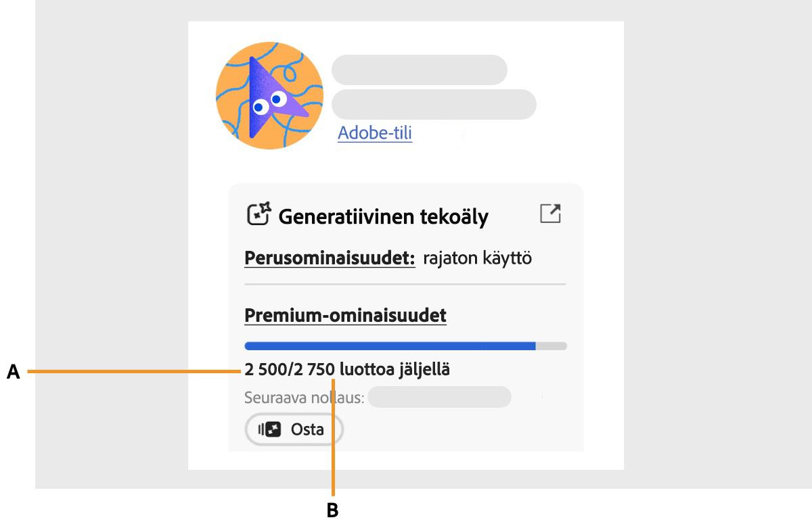Screen dimensions: 812x524
Task: Click the gray unfilled end of the progress bar
Action: [550, 346]
